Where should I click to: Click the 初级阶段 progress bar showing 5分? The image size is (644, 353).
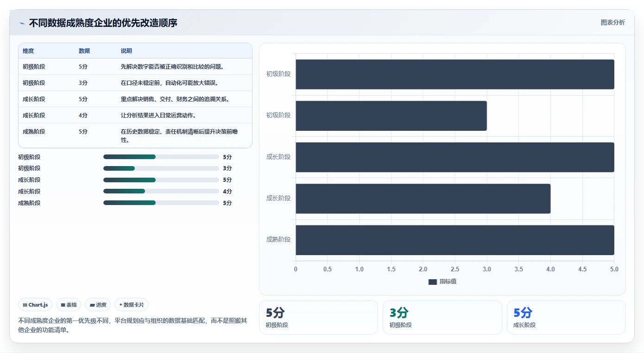(161, 157)
